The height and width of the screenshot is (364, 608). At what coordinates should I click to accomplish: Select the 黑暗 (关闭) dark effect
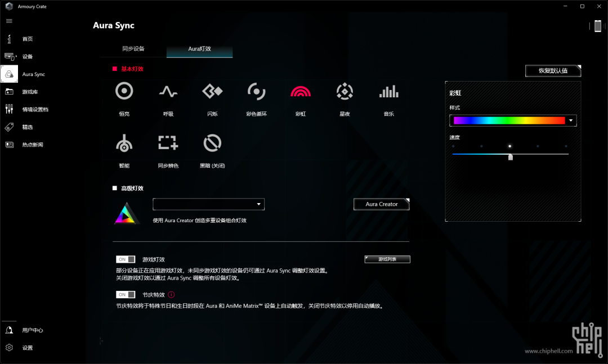click(x=212, y=143)
